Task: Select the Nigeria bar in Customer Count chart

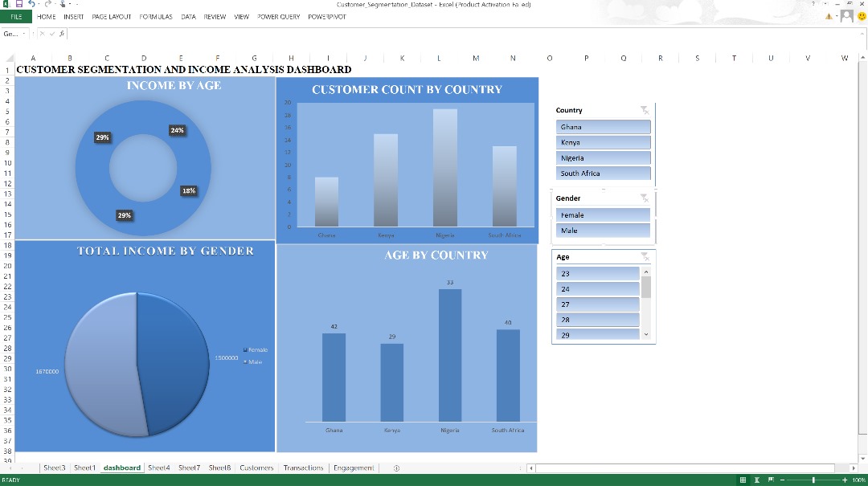Action: click(445, 168)
